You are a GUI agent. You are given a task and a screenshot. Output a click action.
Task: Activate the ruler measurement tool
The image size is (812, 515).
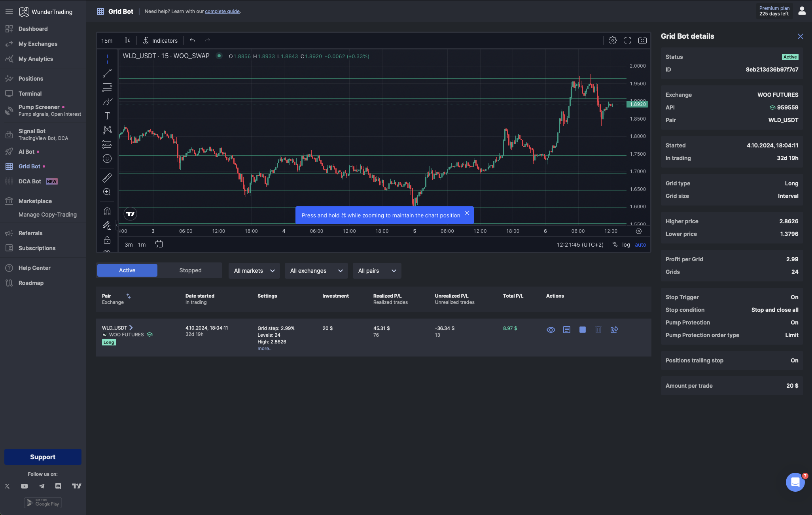107,177
